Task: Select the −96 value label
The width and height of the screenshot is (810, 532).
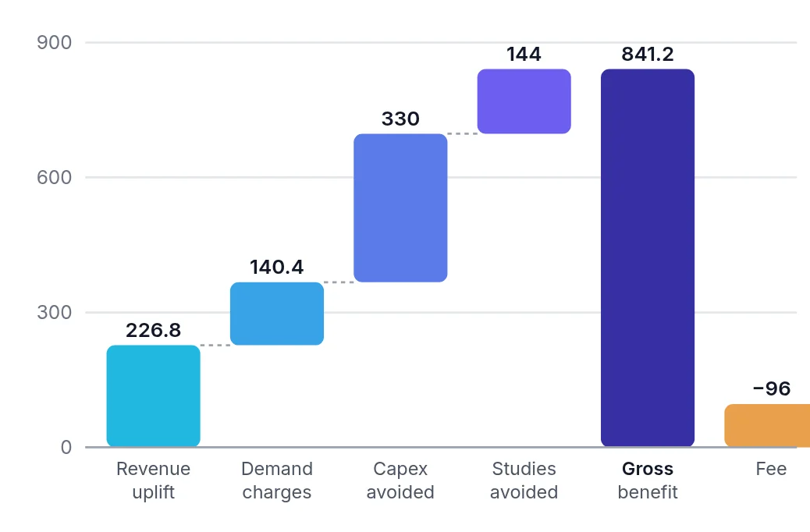Action: 771,388
